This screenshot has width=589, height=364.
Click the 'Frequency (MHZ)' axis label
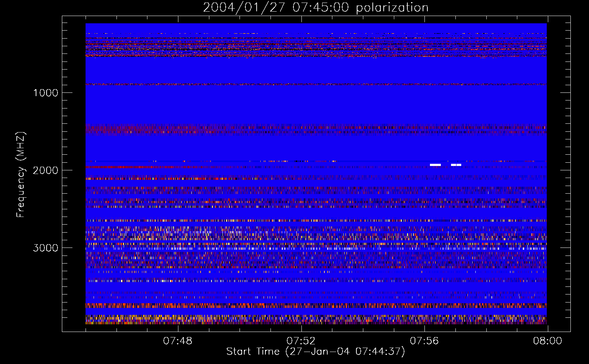(x=20, y=175)
